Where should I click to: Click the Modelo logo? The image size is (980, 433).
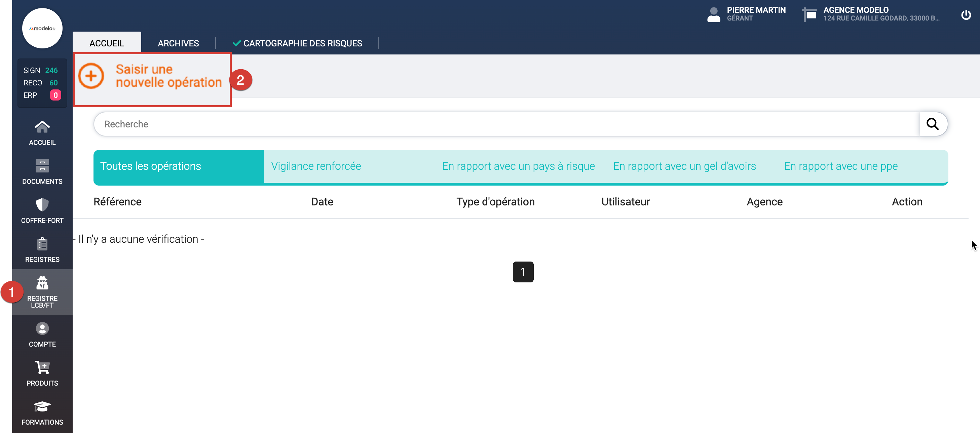point(42,28)
